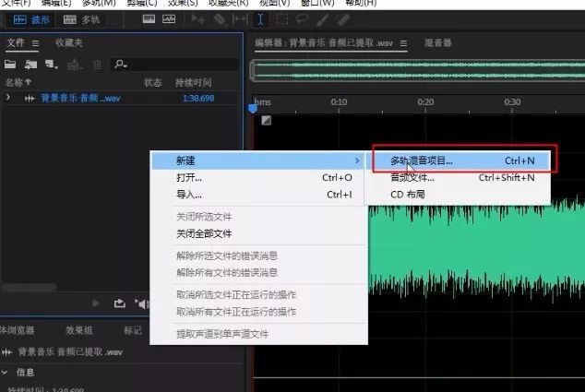Sort by 名称 column header
Viewport: 585px width, 392px height.
click(x=18, y=82)
